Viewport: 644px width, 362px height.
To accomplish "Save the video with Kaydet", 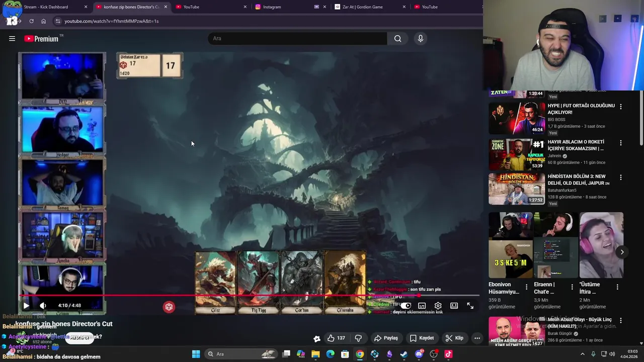I will [x=422, y=338].
